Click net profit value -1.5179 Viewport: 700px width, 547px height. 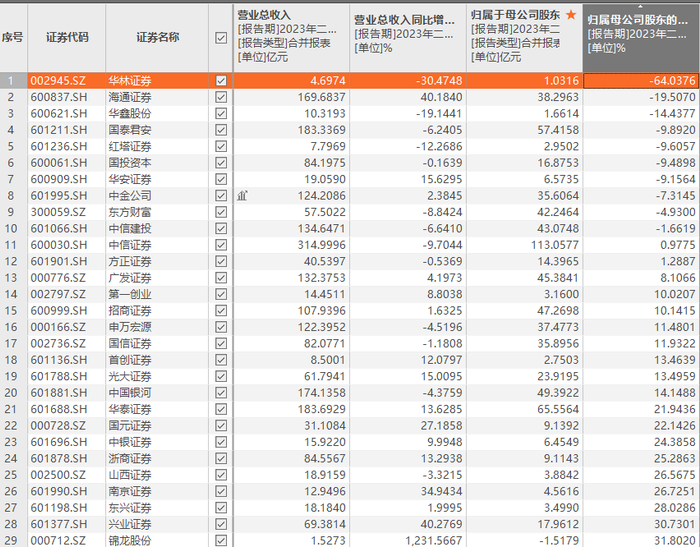pos(559,540)
